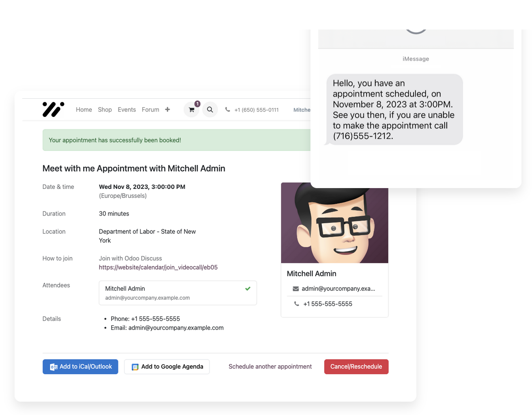
Task: Click Add to iCal/Outlook button
Action: click(80, 367)
